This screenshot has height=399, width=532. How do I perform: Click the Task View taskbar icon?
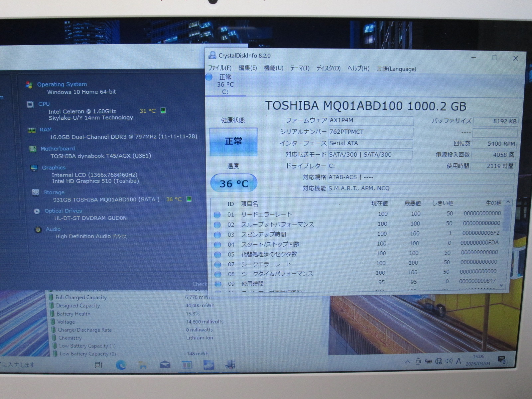98,365
